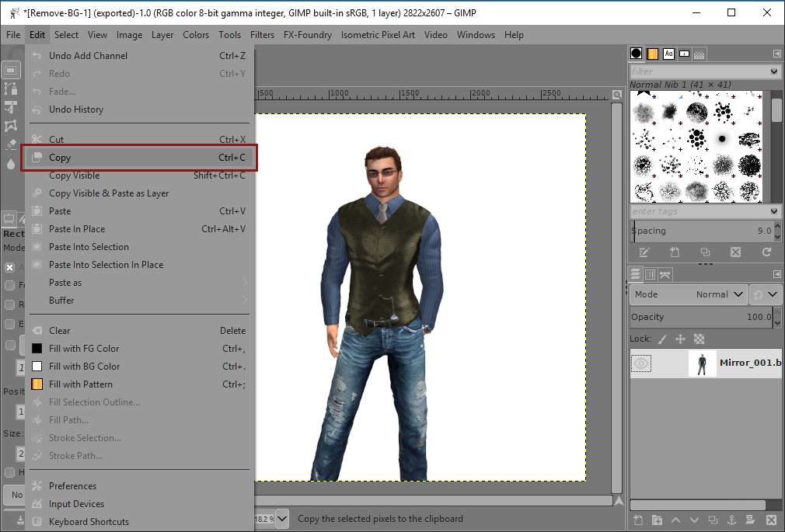This screenshot has width=785, height=532.
Task: Choose Preferences in the Edit menu
Action: pos(72,486)
